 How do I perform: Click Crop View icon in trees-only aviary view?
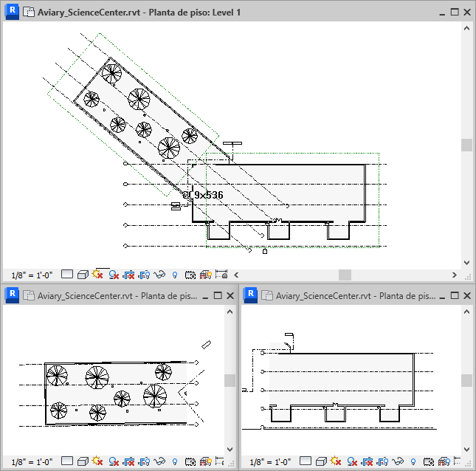129,462
